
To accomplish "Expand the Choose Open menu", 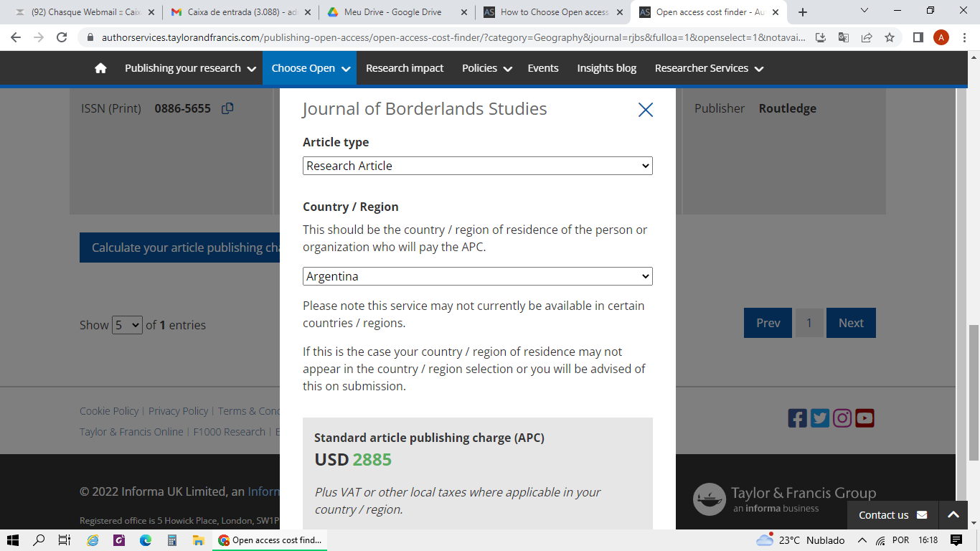I will 310,68.
